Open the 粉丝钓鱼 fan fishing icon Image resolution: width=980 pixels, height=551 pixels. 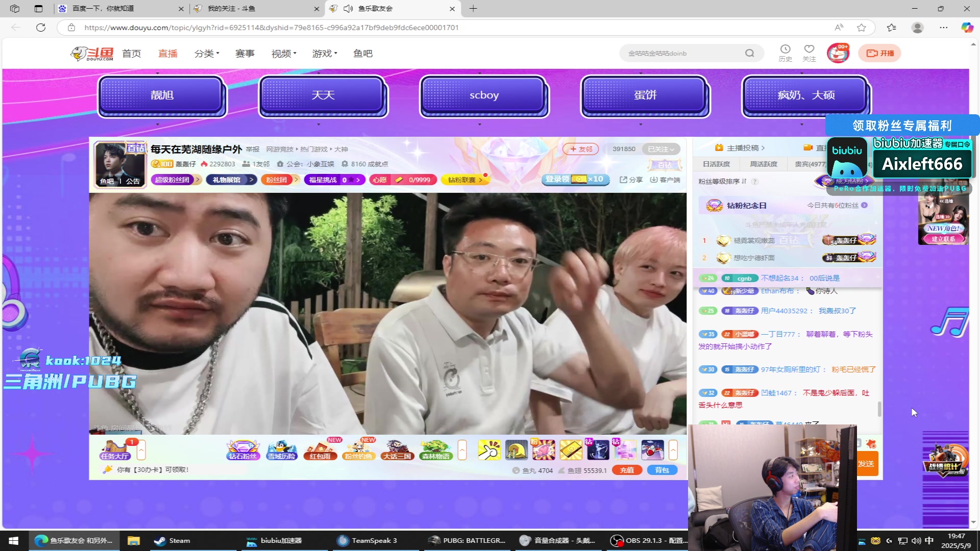point(359,450)
